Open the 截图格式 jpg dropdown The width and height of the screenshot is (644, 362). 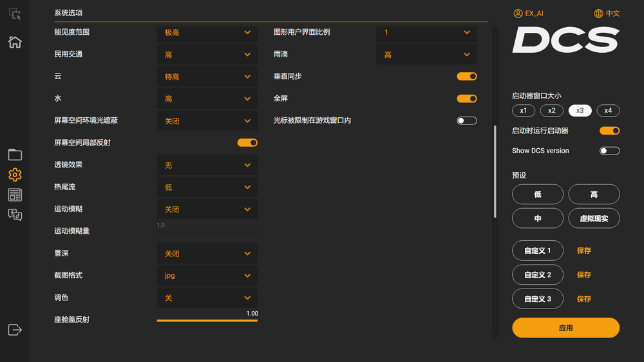[207, 276]
